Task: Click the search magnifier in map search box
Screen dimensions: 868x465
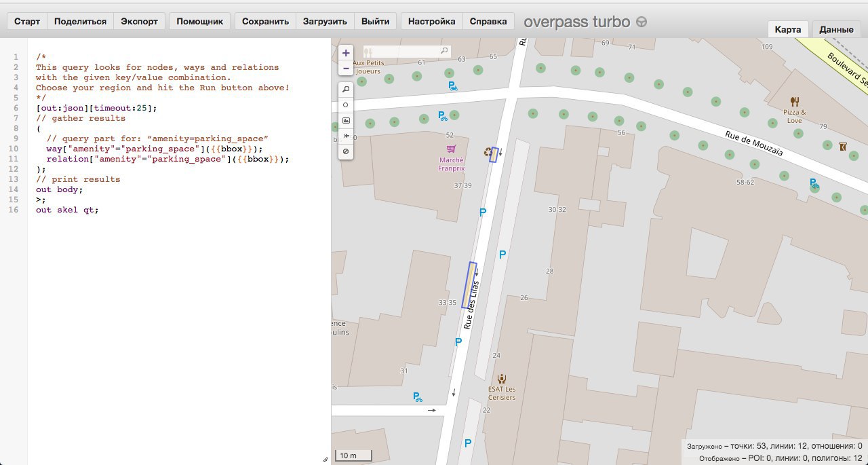Action: click(x=444, y=51)
